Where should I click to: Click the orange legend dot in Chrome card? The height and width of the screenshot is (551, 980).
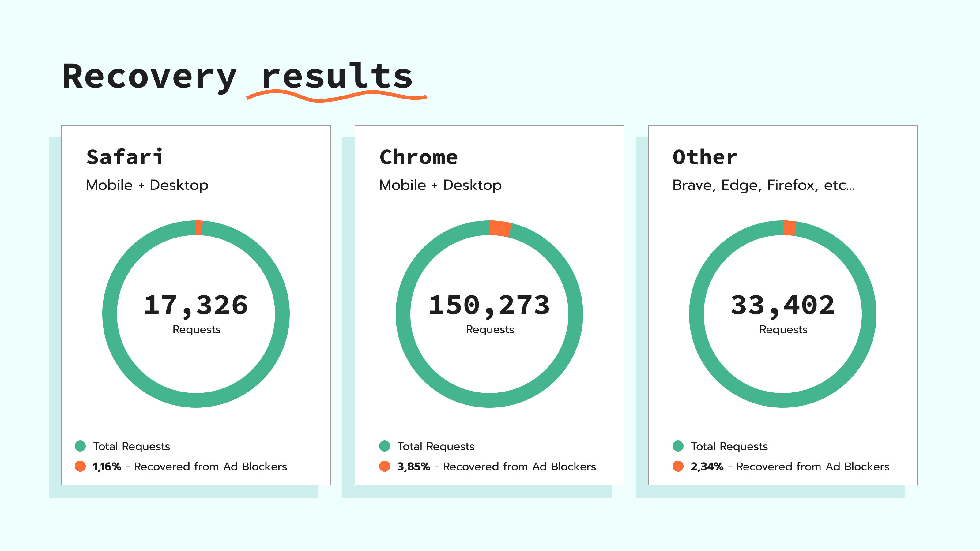(x=385, y=466)
